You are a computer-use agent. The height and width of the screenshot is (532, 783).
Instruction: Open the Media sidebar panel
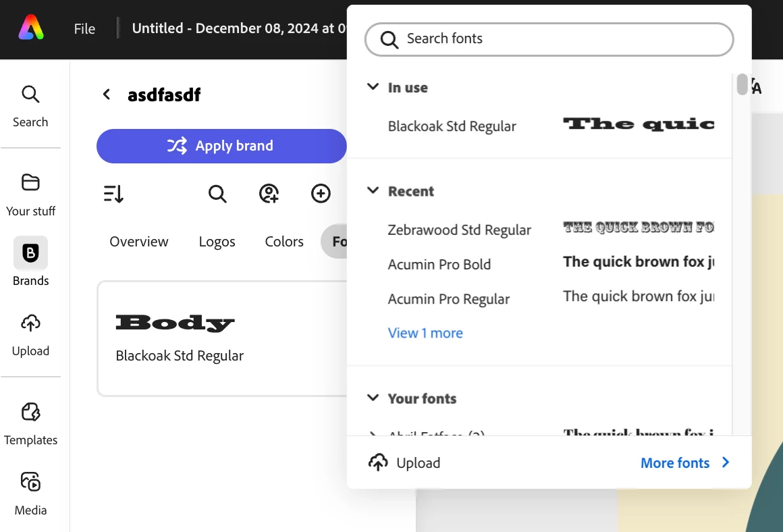tap(30, 494)
